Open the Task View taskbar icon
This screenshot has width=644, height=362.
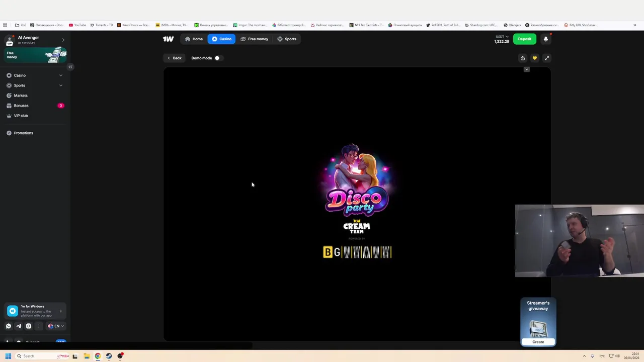point(75,356)
